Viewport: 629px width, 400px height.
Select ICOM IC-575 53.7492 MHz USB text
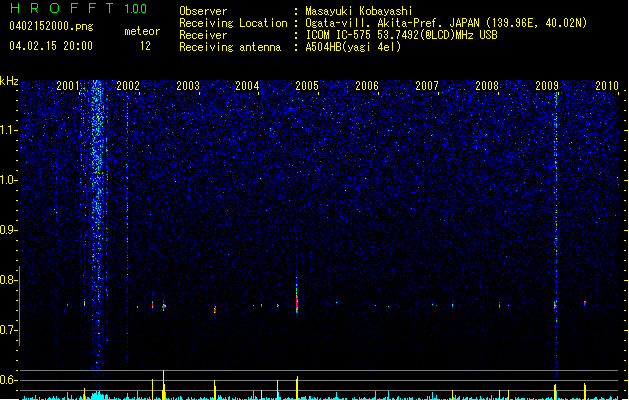(401, 35)
